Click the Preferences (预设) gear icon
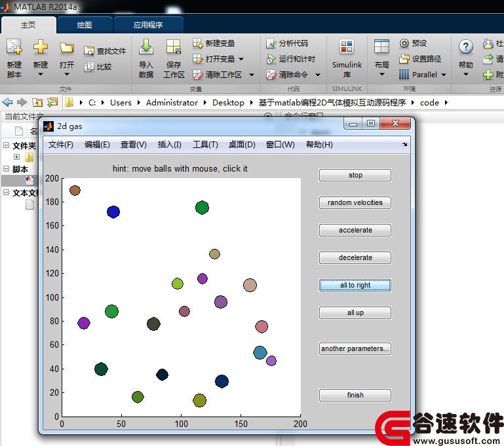 click(404, 43)
